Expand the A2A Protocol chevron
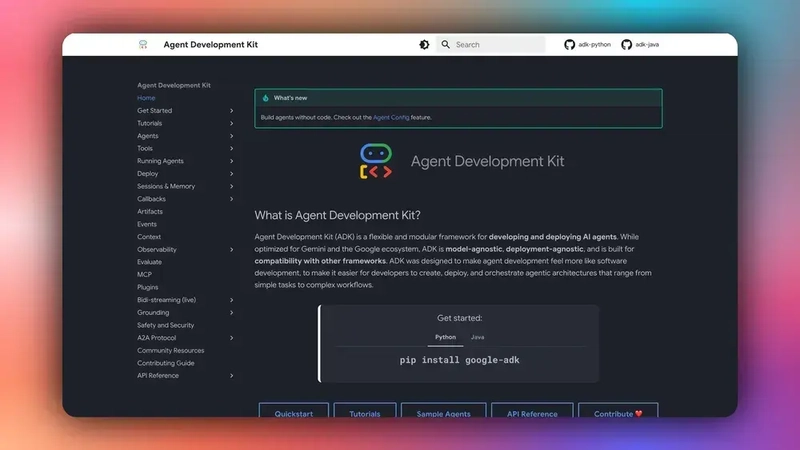 point(232,338)
